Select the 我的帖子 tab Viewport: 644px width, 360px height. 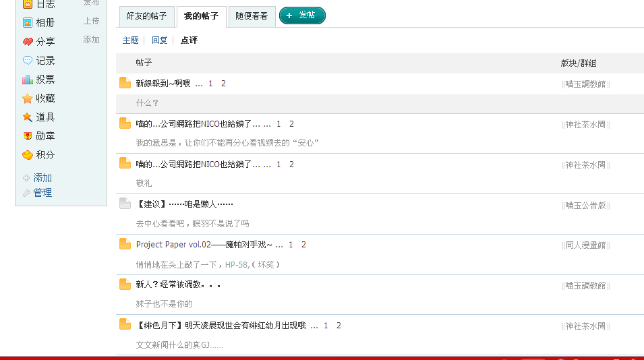click(x=201, y=16)
